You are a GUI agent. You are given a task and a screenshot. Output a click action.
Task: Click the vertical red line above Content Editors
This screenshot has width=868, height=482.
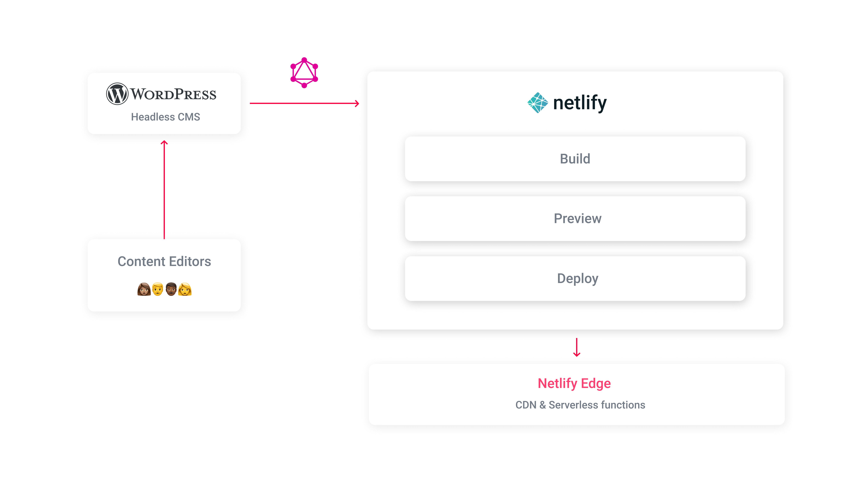click(x=164, y=192)
